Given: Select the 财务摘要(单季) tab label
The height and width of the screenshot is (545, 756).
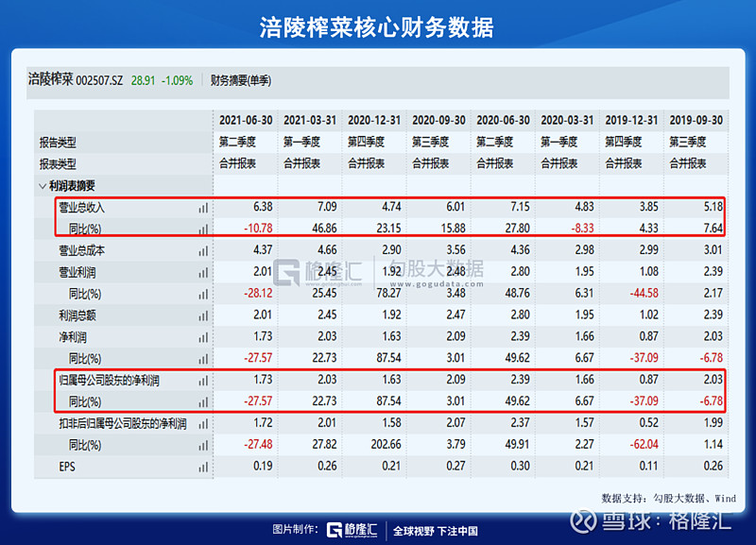Looking at the screenshot, I should click(x=241, y=80).
